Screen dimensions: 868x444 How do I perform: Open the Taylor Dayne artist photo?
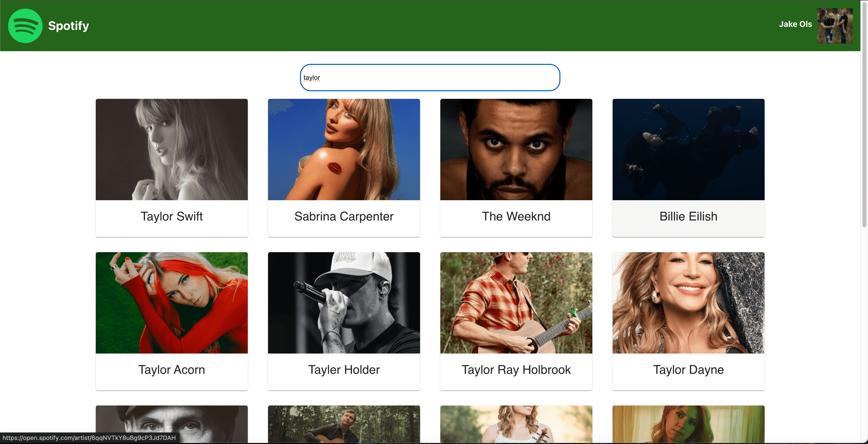(688, 303)
